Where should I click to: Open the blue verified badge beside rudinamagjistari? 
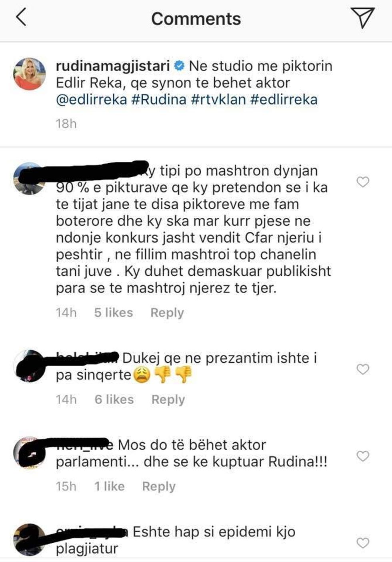coord(180,66)
